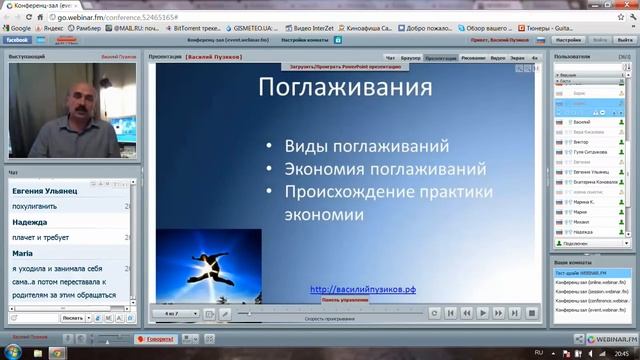Click the Twitter icon beside Facebook
Viewport: 640px width, 360px height.
click(41, 40)
